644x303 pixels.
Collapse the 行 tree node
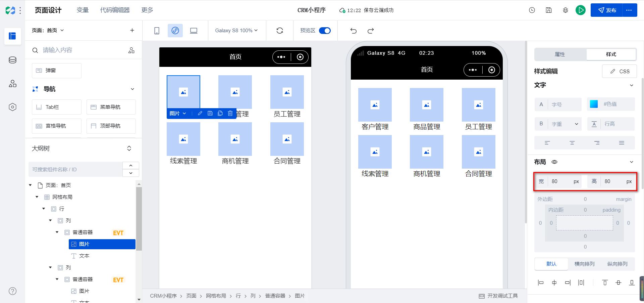[44, 209]
